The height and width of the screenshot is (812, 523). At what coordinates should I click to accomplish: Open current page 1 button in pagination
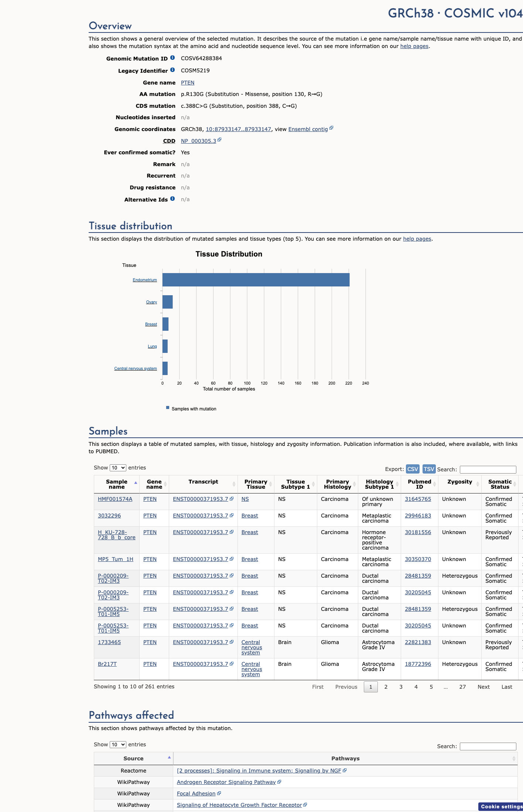click(371, 687)
